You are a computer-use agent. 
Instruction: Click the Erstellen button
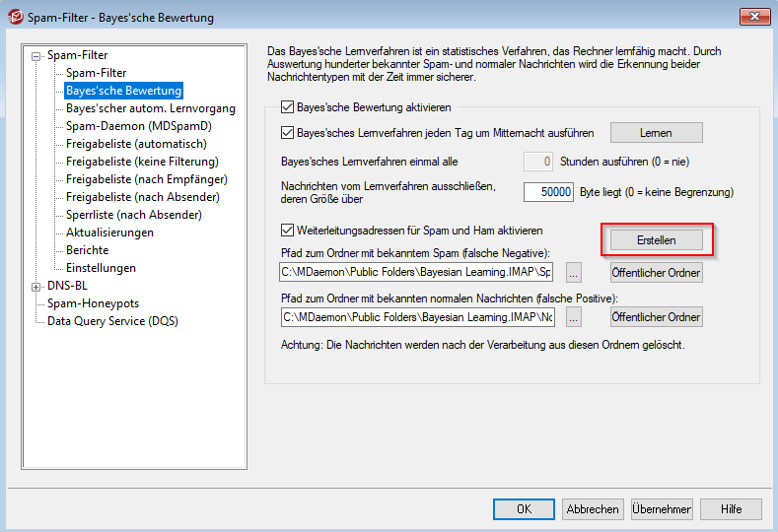[656, 239]
